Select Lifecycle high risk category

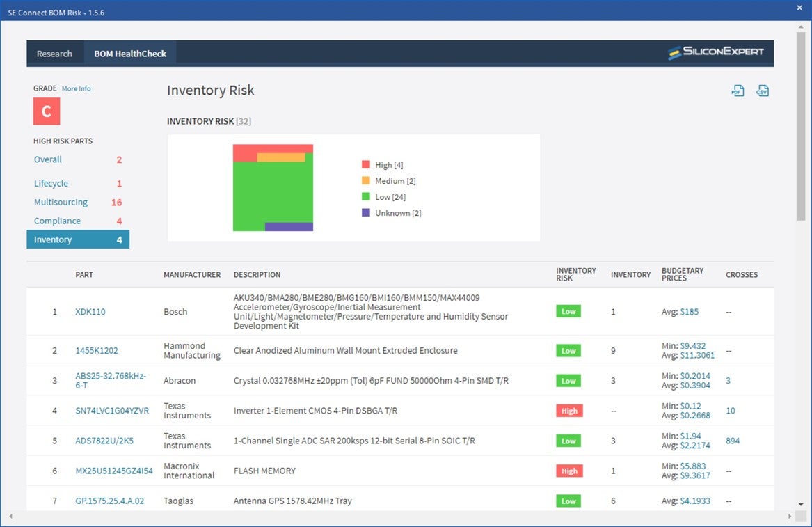(x=51, y=183)
